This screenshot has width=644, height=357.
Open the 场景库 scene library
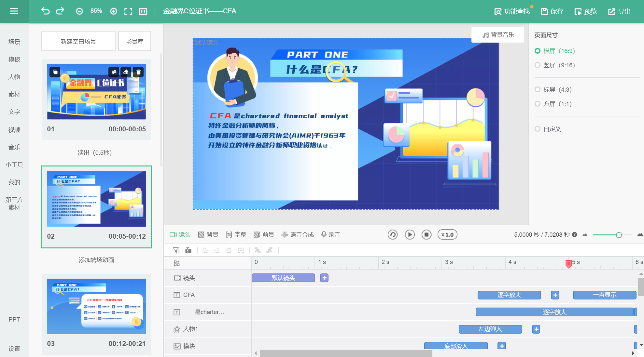click(134, 41)
